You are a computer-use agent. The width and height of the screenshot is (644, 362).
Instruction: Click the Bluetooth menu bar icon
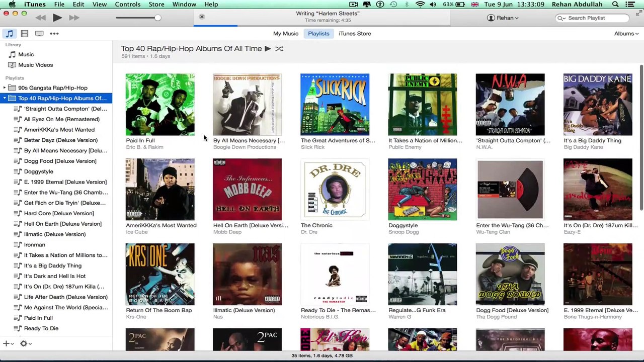pos(407,5)
